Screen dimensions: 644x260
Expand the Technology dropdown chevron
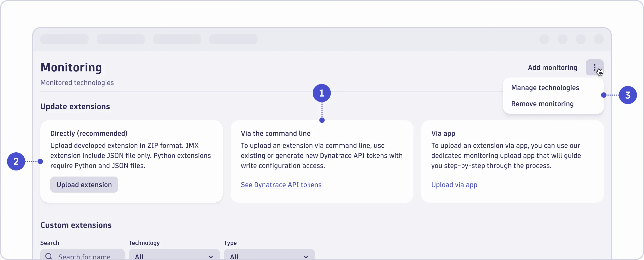pos(211,257)
